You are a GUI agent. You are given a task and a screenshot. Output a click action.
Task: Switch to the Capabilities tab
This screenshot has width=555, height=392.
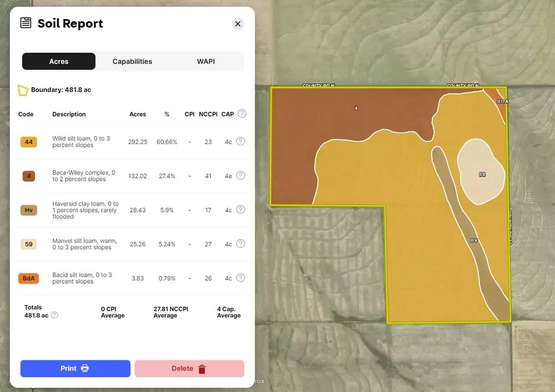[x=132, y=62]
